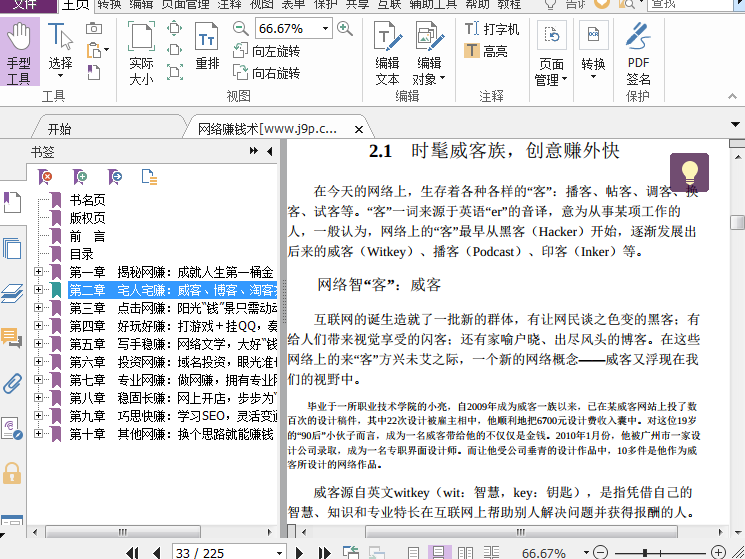The width and height of the screenshot is (745, 559).
Task: Go to the first page
Action: [x=133, y=552]
